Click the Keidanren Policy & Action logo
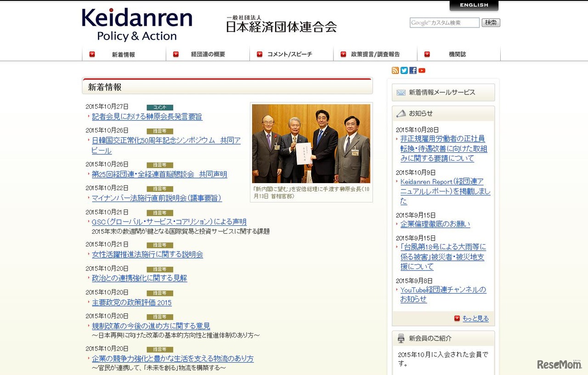Viewport: 588px width, 375px height. 136,22
